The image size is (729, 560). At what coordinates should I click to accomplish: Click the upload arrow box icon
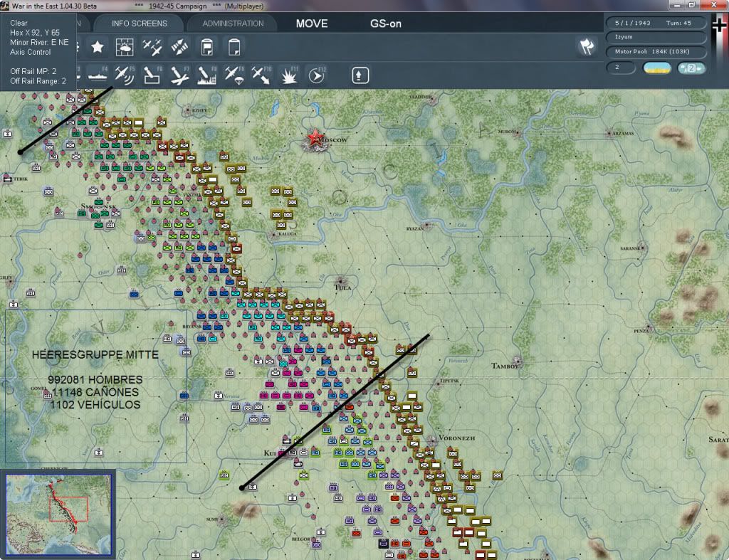(360, 75)
